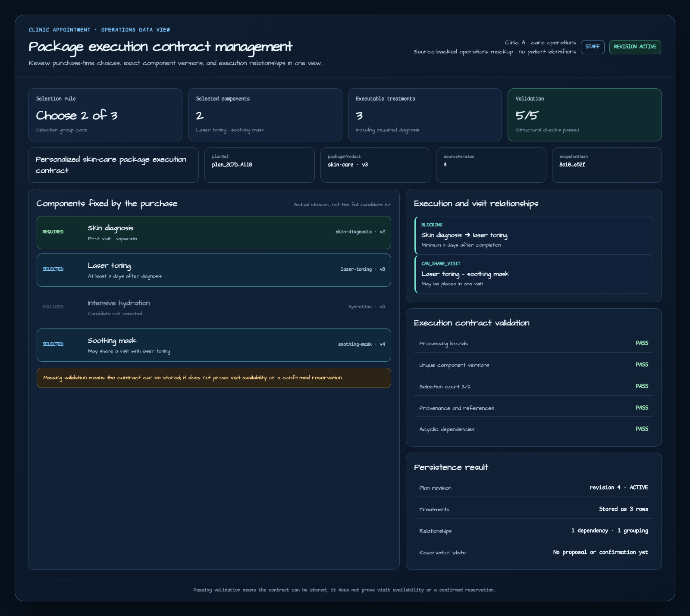Click the Selection count 2/2 validation row
Image resolution: width=690 pixels, height=616 pixels.
coord(534,386)
